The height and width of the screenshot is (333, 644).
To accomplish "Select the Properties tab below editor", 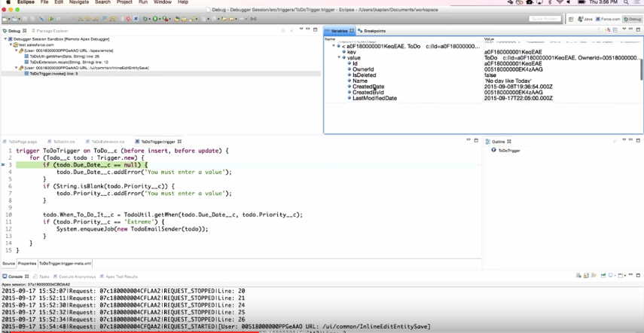I will (26, 264).
